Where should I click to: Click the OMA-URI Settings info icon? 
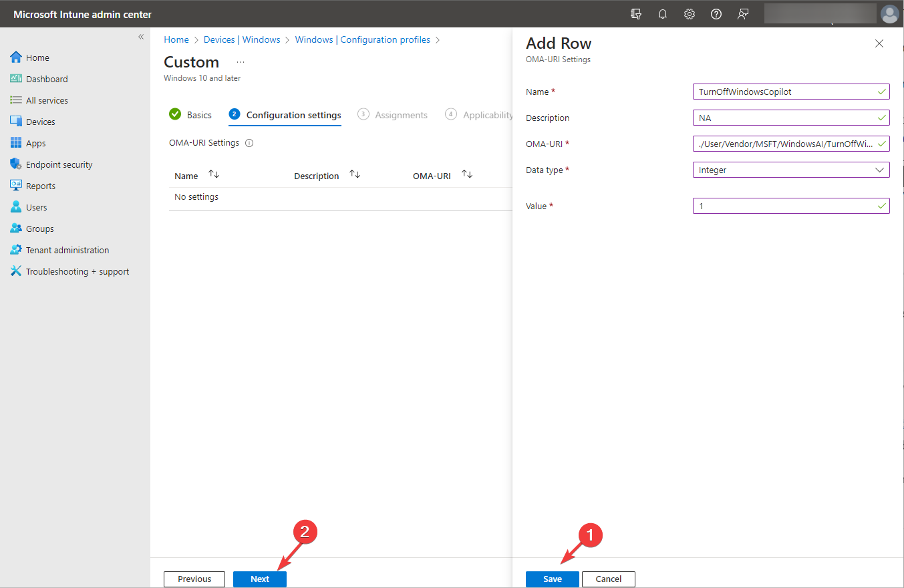click(x=249, y=143)
